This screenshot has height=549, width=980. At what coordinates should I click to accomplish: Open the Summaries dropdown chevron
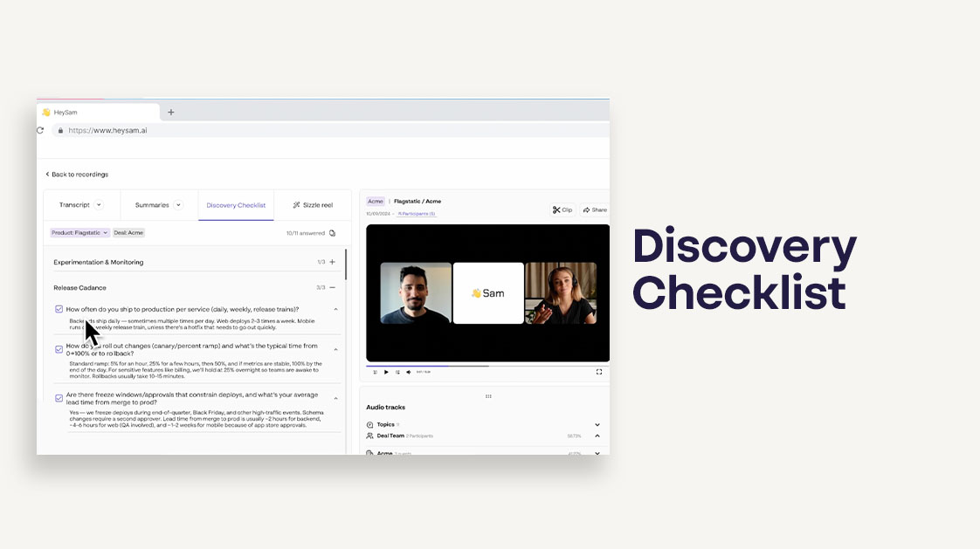click(178, 205)
